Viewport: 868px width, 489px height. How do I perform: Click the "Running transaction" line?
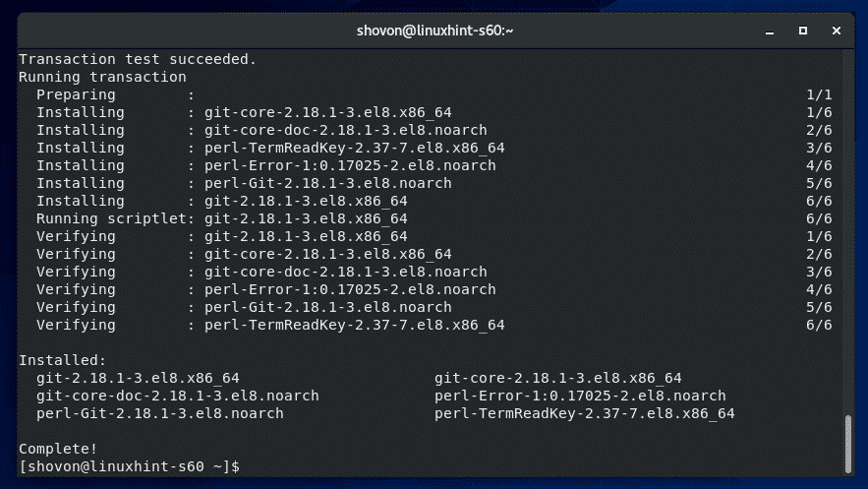pyautogui.click(x=102, y=77)
